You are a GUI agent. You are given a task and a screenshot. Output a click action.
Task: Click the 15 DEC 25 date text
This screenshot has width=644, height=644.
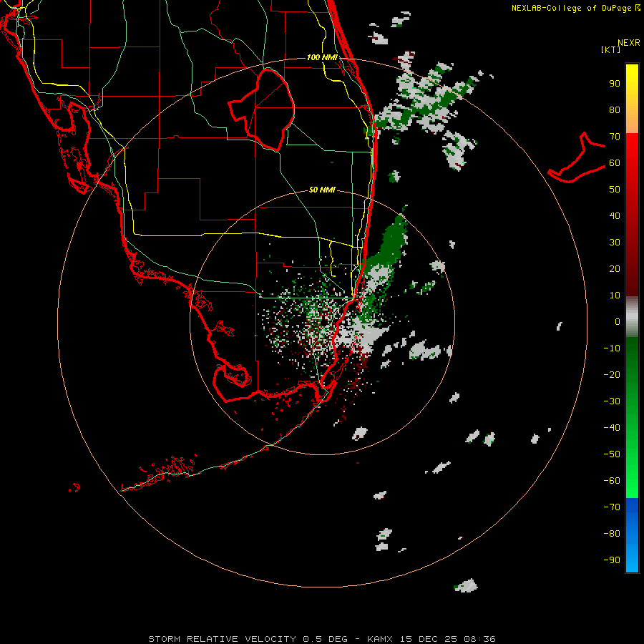point(429,639)
